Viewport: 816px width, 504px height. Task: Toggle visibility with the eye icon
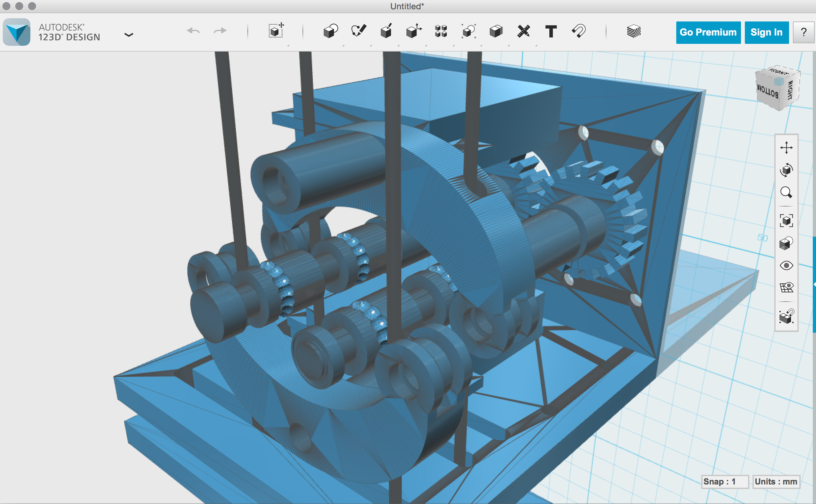tap(786, 266)
